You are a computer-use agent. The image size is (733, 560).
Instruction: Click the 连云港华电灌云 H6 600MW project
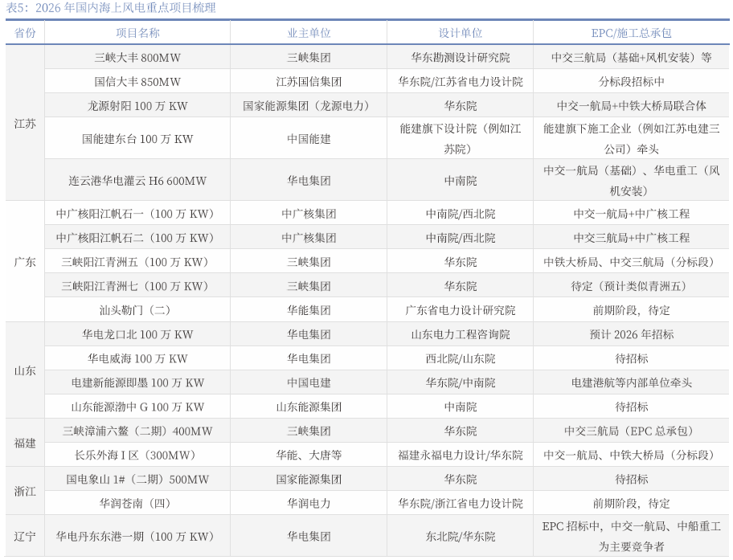tap(137, 181)
